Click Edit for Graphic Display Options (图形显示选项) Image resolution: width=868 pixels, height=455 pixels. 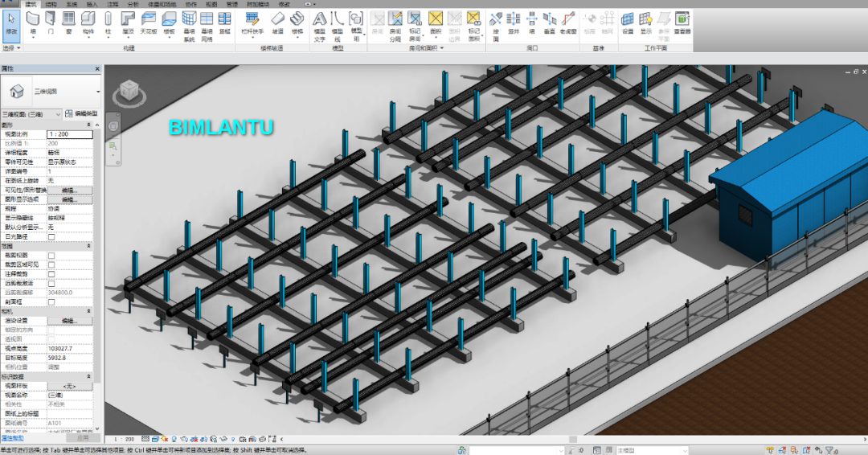[70, 200]
